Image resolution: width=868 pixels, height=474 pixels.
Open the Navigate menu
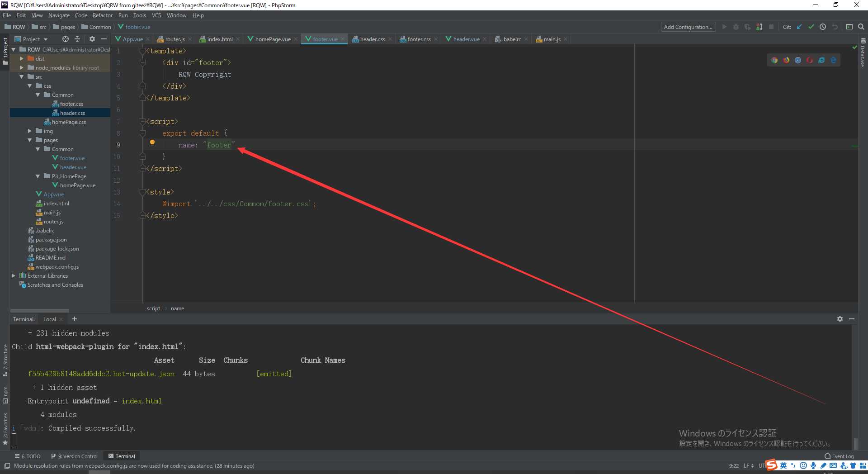coord(59,15)
